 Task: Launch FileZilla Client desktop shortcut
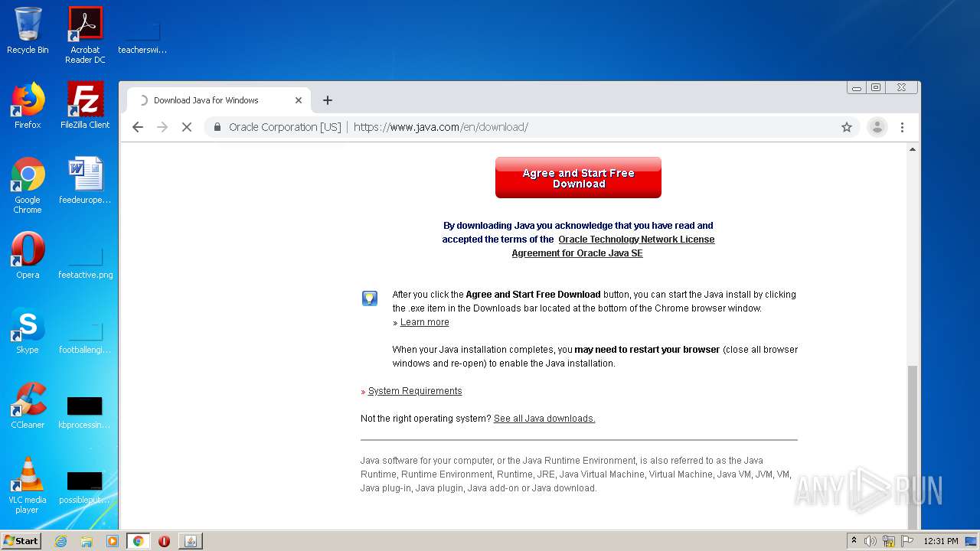[85, 106]
